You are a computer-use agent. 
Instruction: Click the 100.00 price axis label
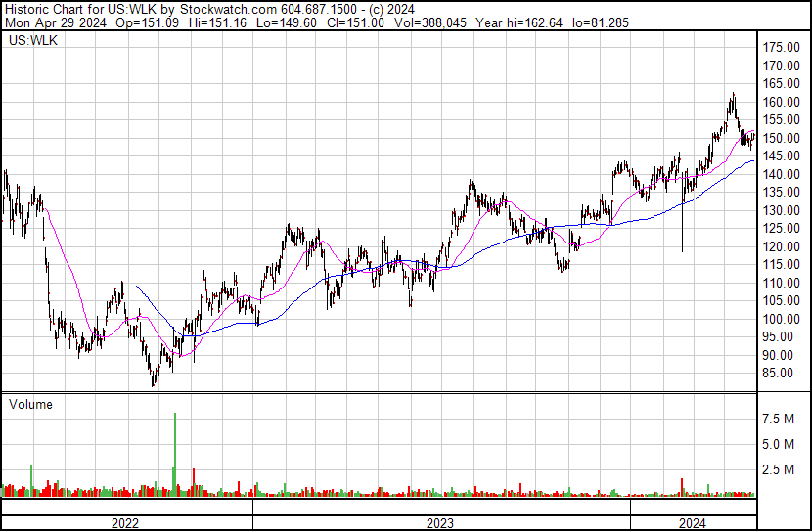click(781, 320)
